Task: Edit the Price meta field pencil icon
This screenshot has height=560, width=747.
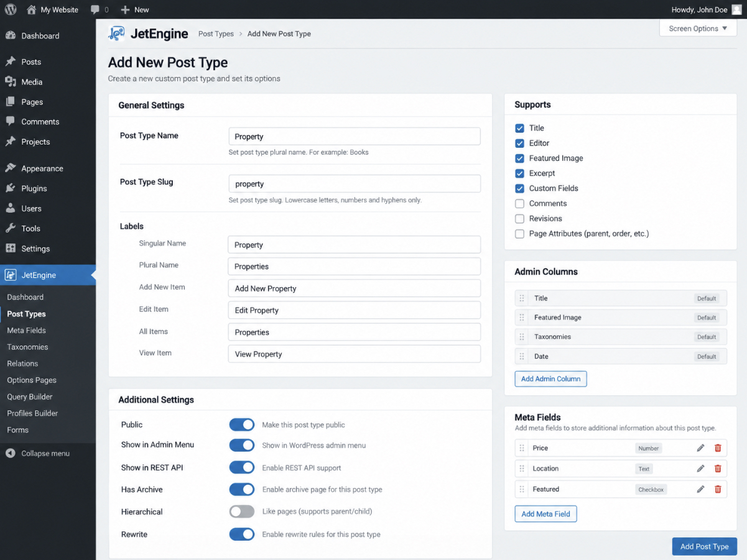Action: (x=700, y=448)
